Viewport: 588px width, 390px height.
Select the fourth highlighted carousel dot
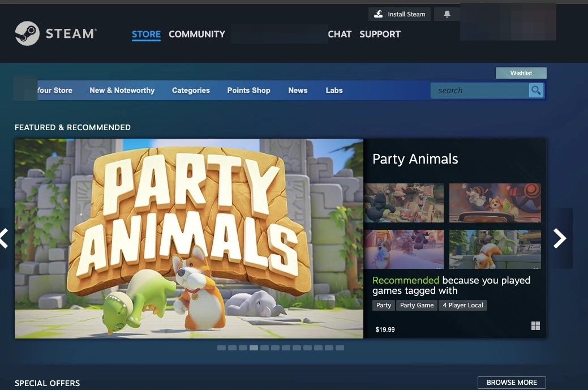(x=254, y=348)
